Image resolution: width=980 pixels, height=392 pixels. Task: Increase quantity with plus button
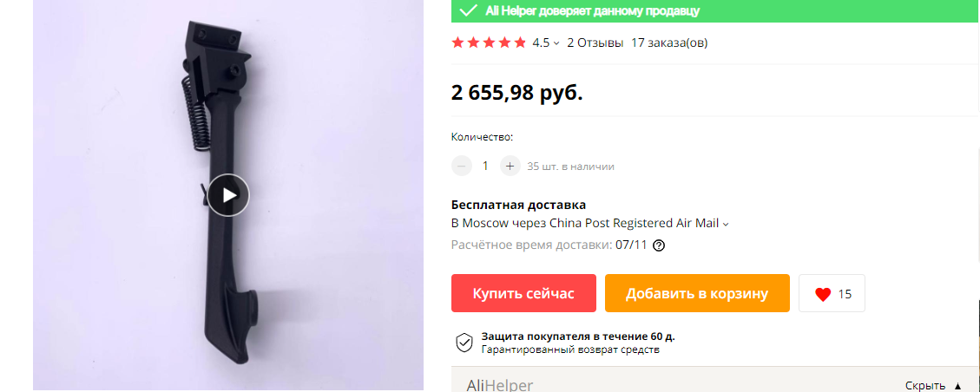click(x=510, y=166)
